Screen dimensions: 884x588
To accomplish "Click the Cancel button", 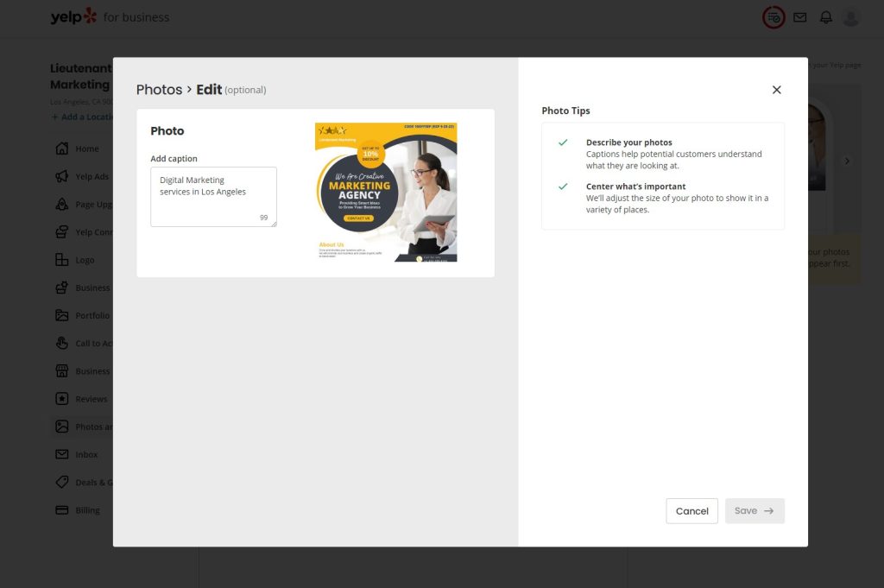I will tap(691, 511).
